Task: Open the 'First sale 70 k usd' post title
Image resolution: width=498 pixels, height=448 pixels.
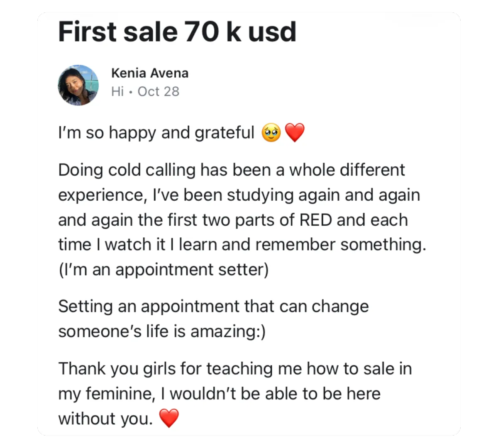Action: (x=177, y=32)
